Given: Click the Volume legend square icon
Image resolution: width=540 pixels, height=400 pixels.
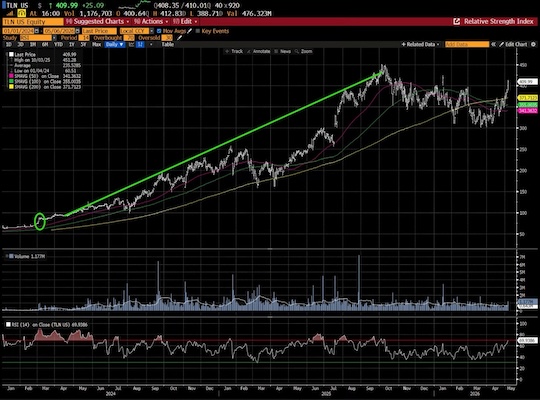Looking at the screenshot, I should click(11, 256).
